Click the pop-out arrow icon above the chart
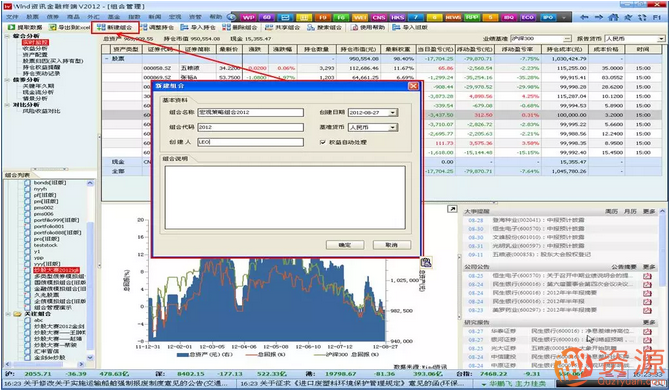Screen dimensions: 670x390 (452, 209)
